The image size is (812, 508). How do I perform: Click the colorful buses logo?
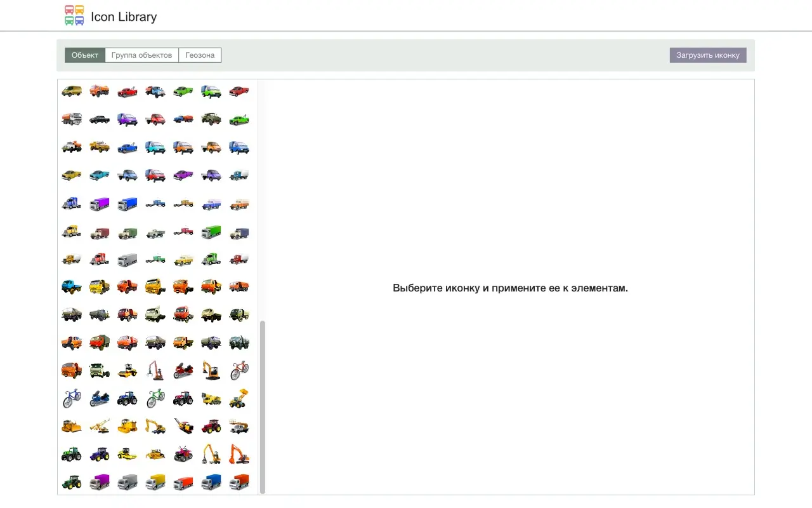[x=74, y=15]
